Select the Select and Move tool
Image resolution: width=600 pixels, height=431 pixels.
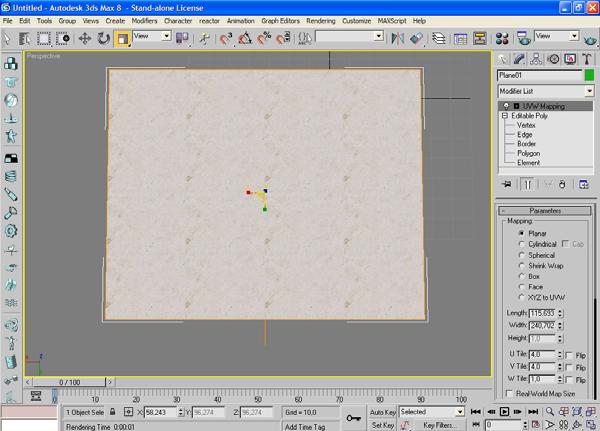pos(85,38)
